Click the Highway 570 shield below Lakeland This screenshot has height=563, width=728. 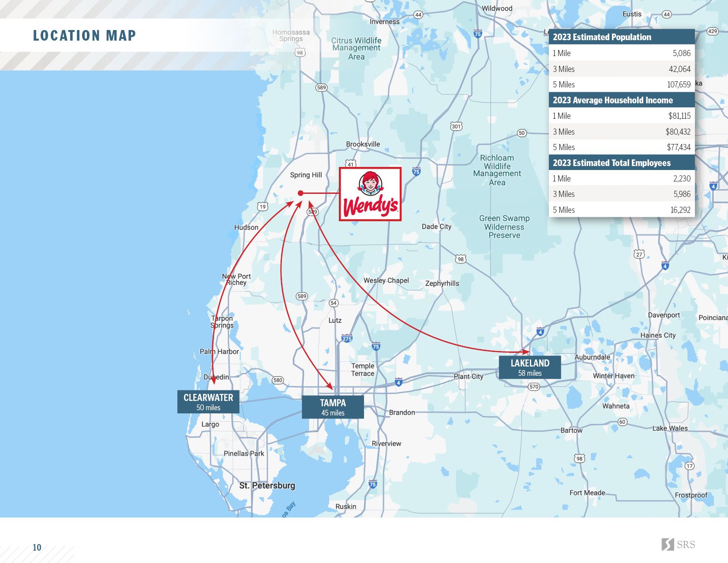click(x=534, y=386)
